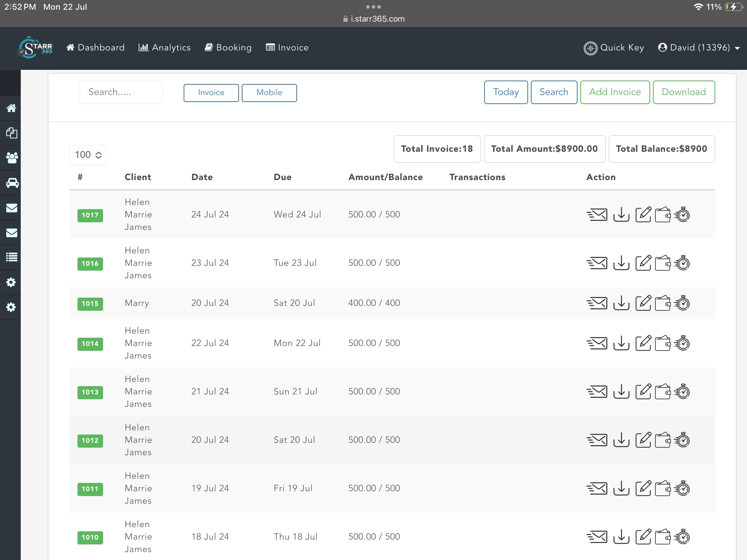This screenshot has height=560, width=747.
Task: Open Quick Key in the header
Action: (614, 48)
